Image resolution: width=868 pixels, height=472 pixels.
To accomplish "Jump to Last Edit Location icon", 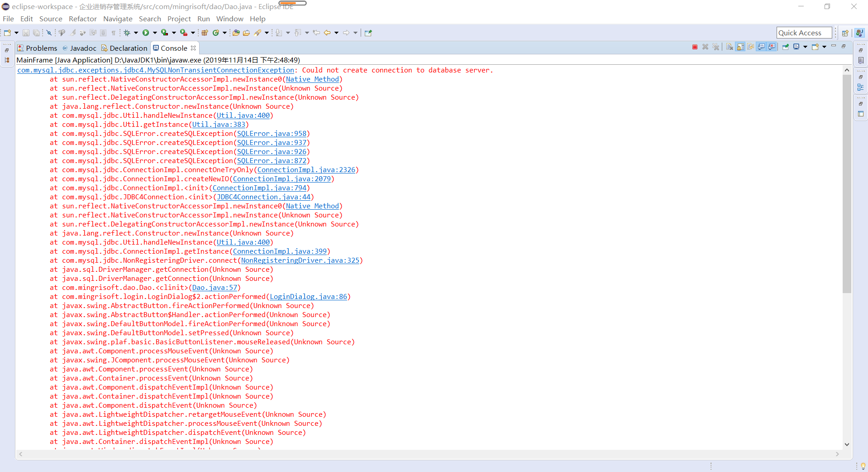I will point(316,33).
